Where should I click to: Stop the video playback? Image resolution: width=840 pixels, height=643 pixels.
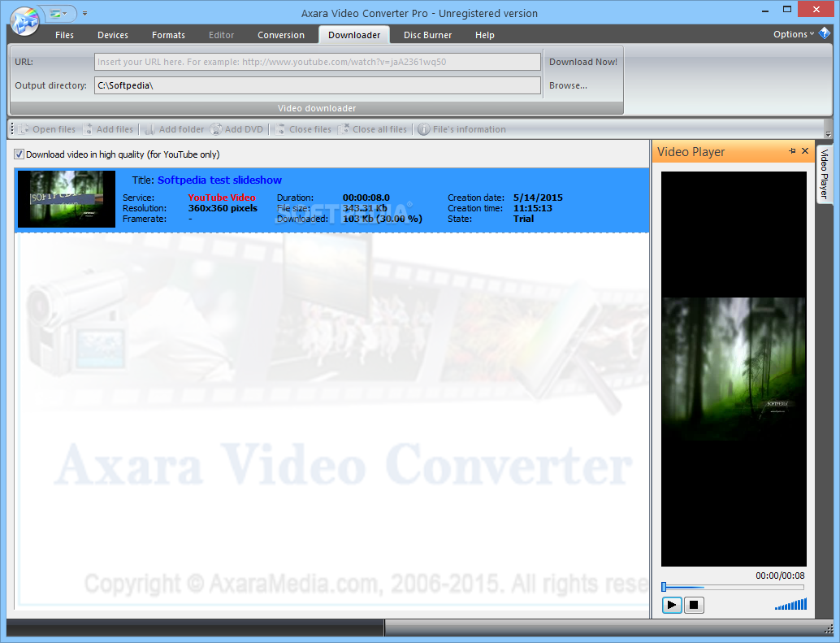click(x=694, y=605)
